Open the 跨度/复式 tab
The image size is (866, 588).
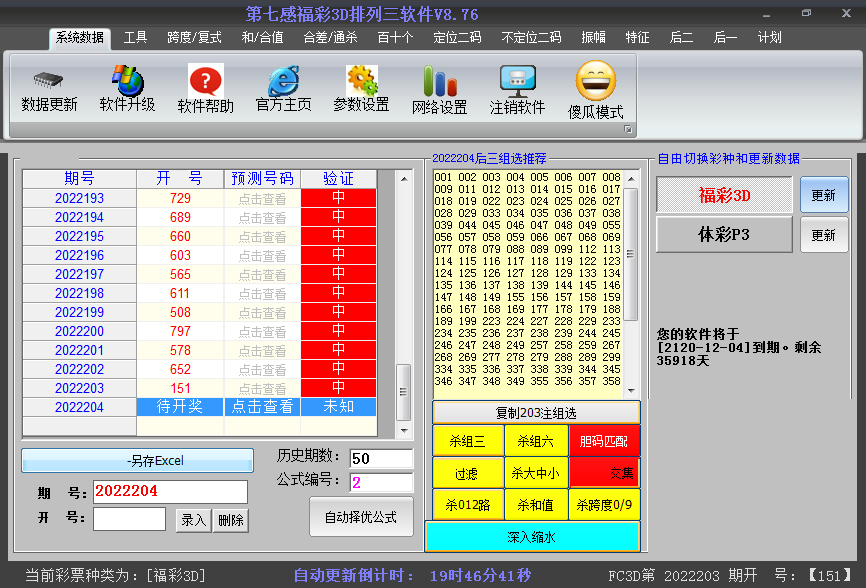[x=194, y=38]
